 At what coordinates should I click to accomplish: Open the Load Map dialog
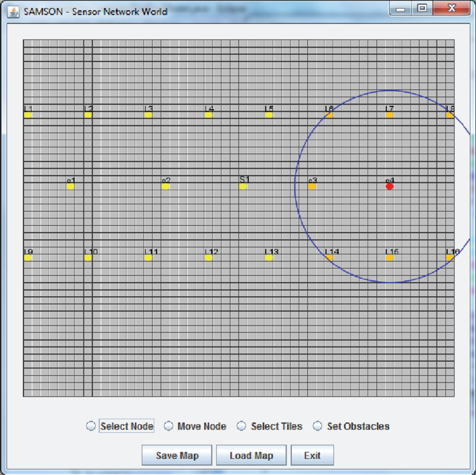(251, 456)
